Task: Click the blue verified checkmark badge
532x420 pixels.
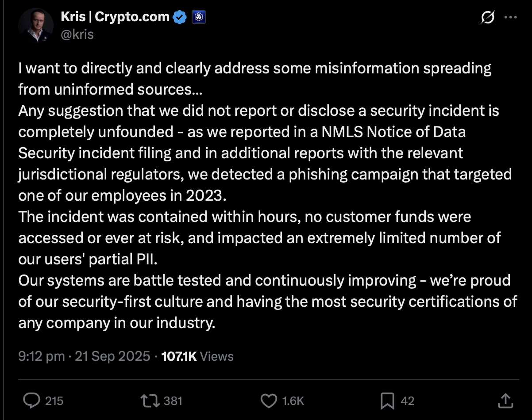Action: [179, 17]
